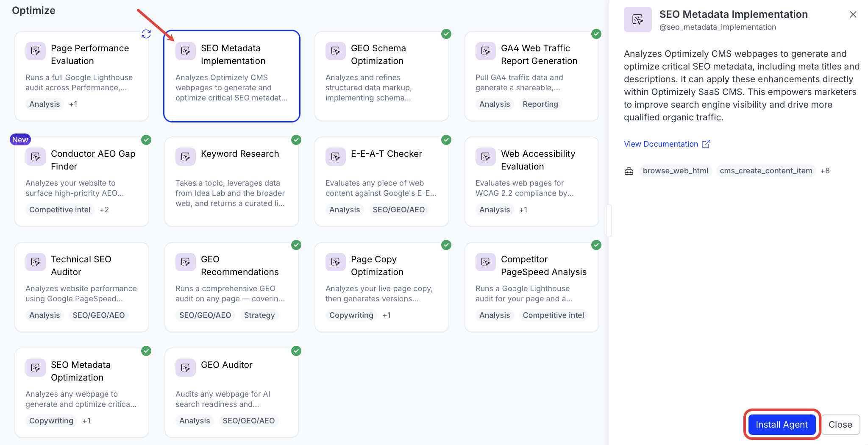868x445 pixels.
Task: Click the tools icon beside browse_web_html
Action: pyautogui.click(x=629, y=171)
